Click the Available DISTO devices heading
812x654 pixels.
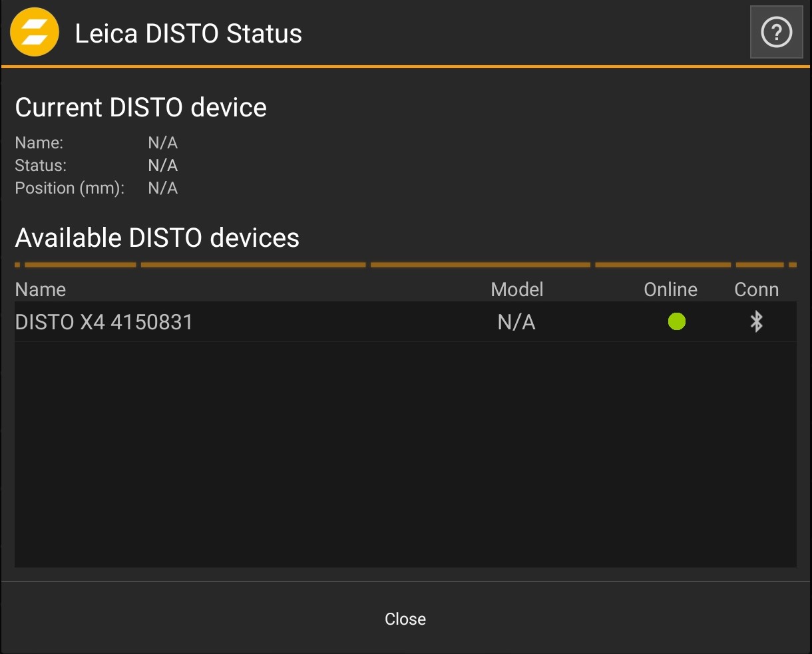pos(157,238)
